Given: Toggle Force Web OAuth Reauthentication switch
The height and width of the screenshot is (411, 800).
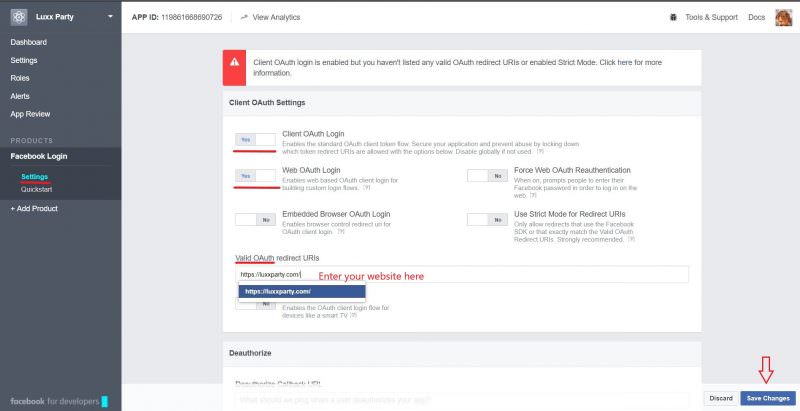Looking at the screenshot, I should [x=487, y=176].
